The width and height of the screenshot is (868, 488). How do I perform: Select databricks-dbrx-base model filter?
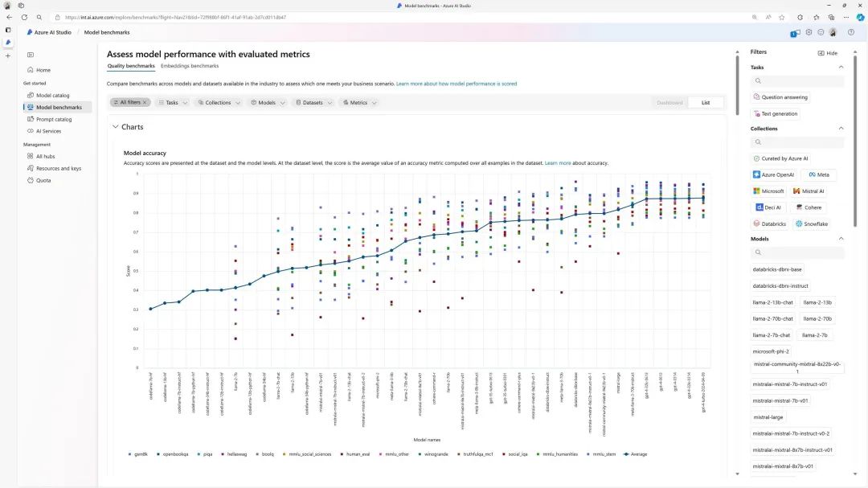tap(776, 269)
